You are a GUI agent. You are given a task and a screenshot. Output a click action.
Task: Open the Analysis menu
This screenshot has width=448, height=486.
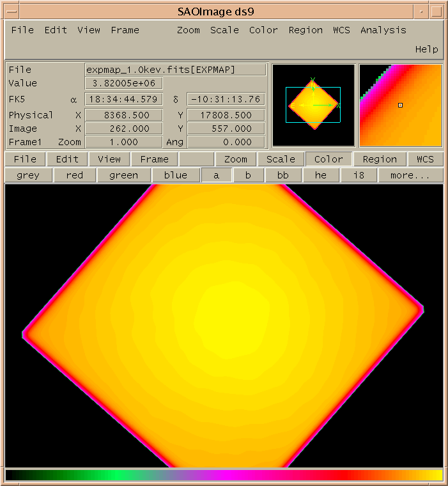point(383,30)
